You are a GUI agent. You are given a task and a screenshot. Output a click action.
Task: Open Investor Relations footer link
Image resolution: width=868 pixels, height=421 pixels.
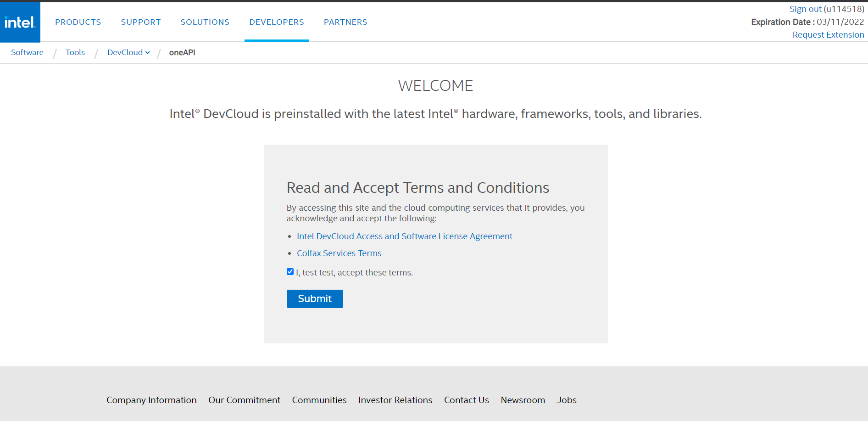pos(395,400)
